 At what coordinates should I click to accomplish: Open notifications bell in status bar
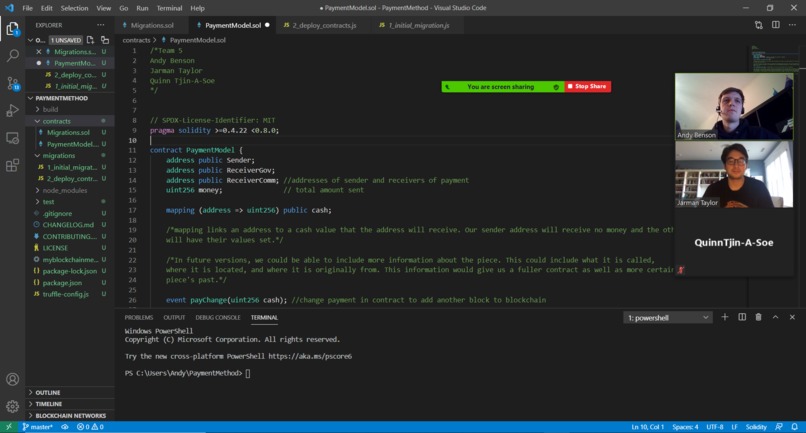pyautogui.click(x=795, y=427)
